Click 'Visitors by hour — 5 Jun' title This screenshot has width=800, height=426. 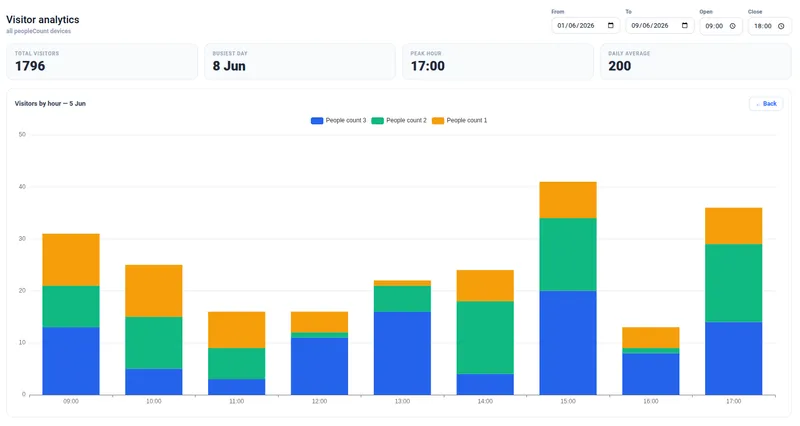[50, 104]
